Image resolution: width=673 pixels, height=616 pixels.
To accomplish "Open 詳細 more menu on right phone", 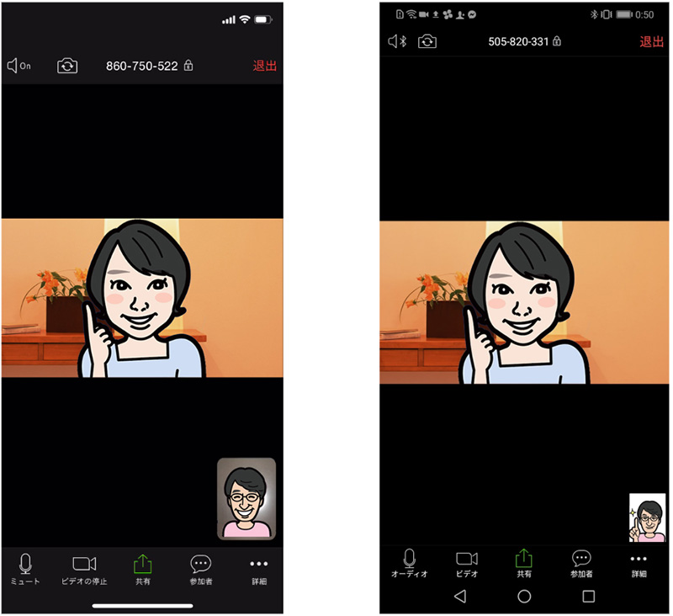I will click(x=639, y=562).
